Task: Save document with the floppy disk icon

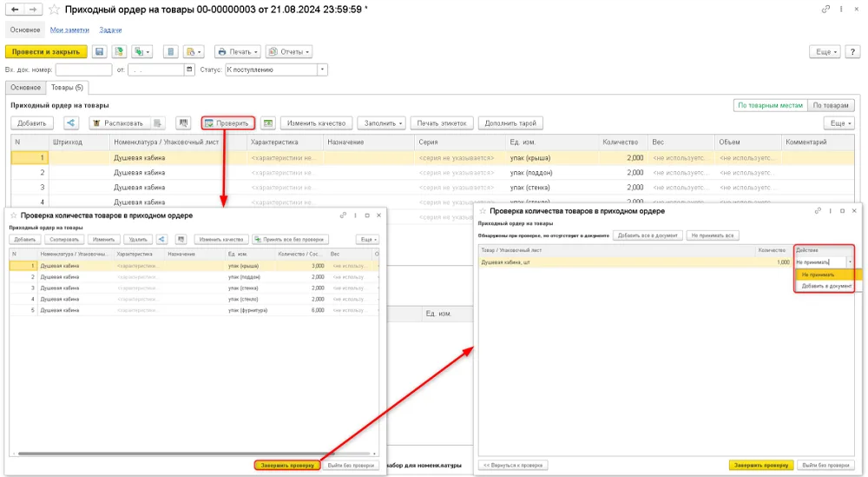Action: 99,51
